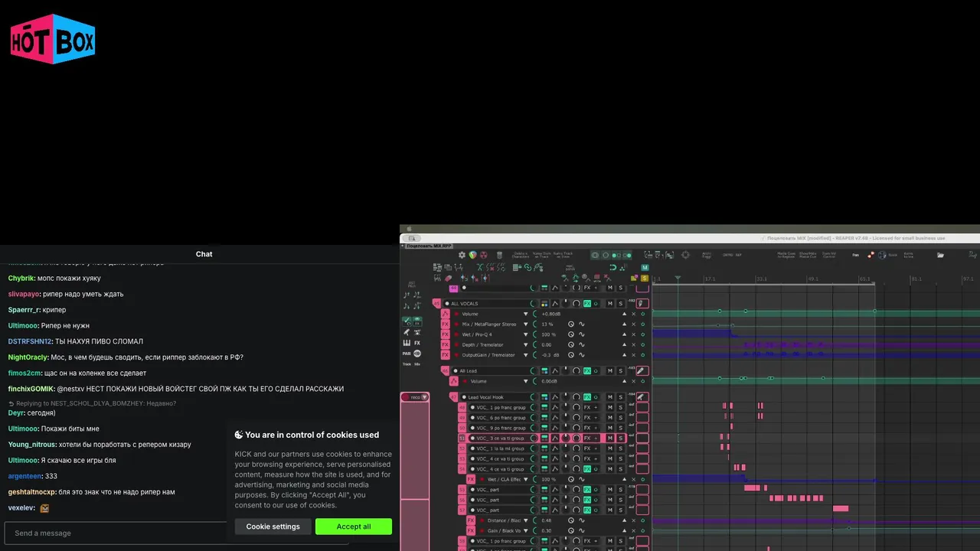Screen dimensions: 980x551
Task: Click the colorful shield icon in REAPER toolbar
Action: (x=473, y=255)
